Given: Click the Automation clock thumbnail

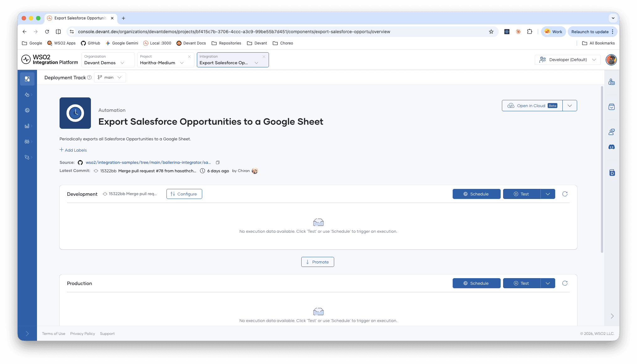Looking at the screenshot, I should point(75,113).
